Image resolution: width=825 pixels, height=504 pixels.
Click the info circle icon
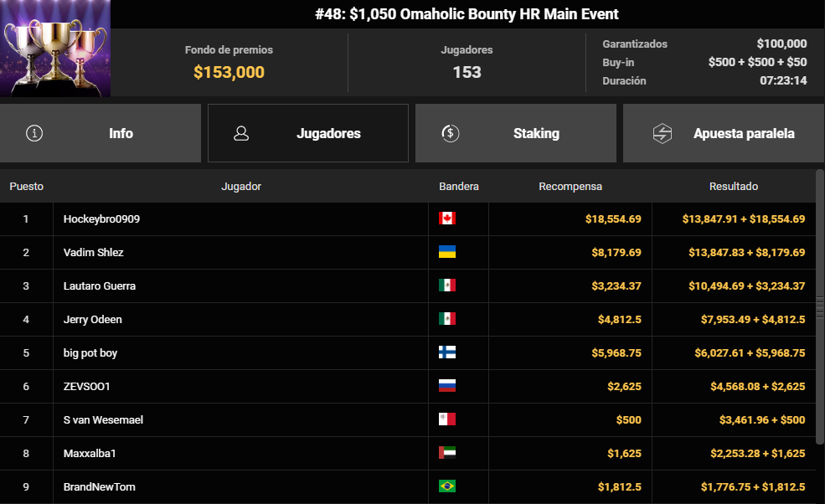34,133
